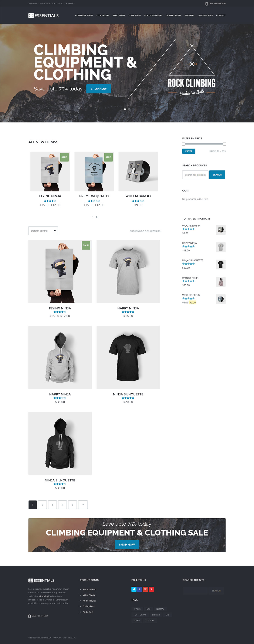Image resolution: width=254 pixels, height=644 pixels.
Task: Open the Pinterest social icon
Action: pyautogui.click(x=151, y=589)
